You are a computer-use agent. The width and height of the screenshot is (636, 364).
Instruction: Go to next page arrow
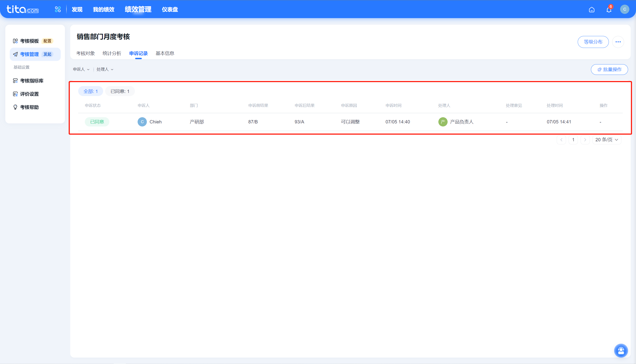(585, 140)
